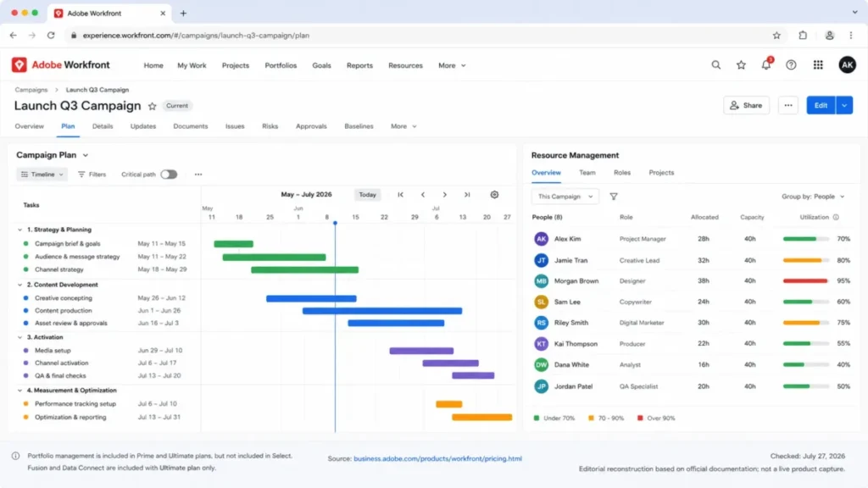Jump to the timeline end arrow
The width and height of the screenshot is (868, 488).
tap(467, 195)
